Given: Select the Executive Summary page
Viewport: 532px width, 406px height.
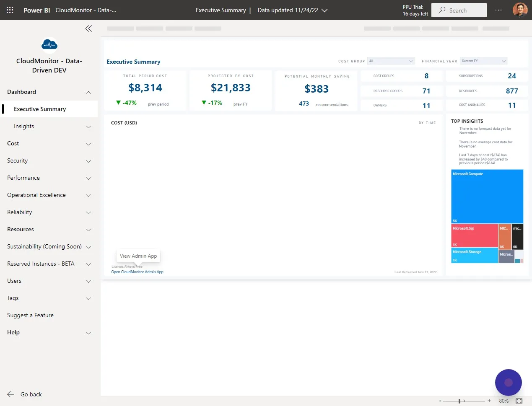Looking at the screenshot, I should point(50,109).
